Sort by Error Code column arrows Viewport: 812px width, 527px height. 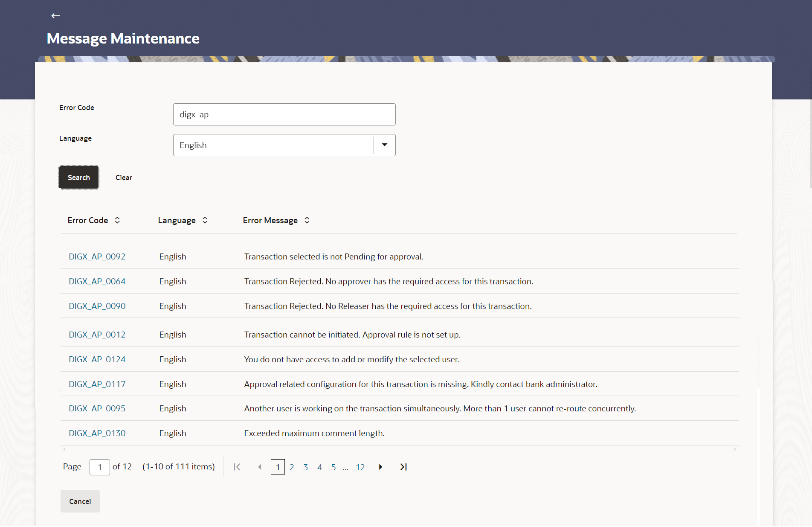[117, 220]
